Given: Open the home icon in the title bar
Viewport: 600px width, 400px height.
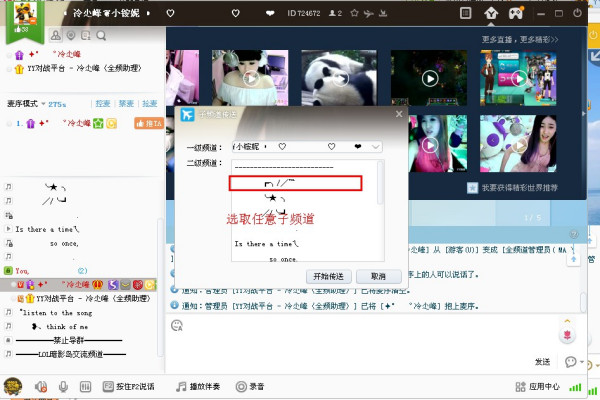Looking at the screenshot, I should (491, 13).
